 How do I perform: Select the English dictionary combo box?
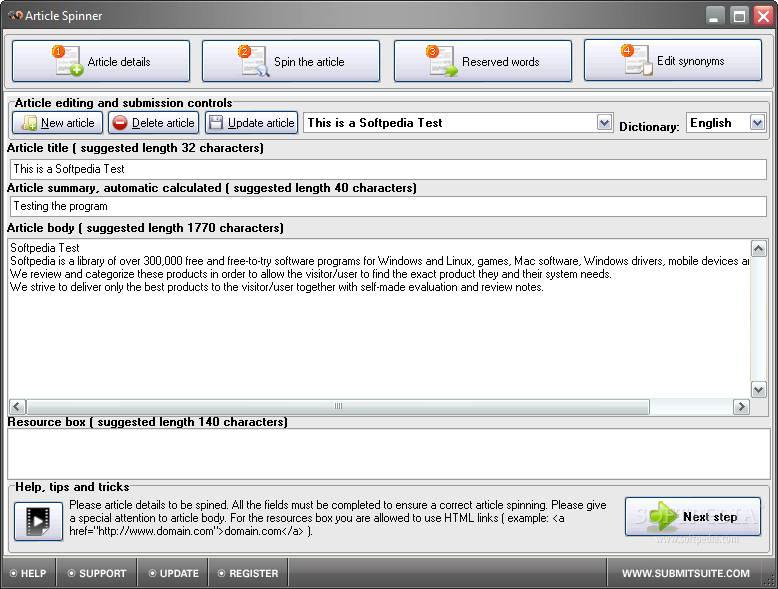[x=726, y=123]
